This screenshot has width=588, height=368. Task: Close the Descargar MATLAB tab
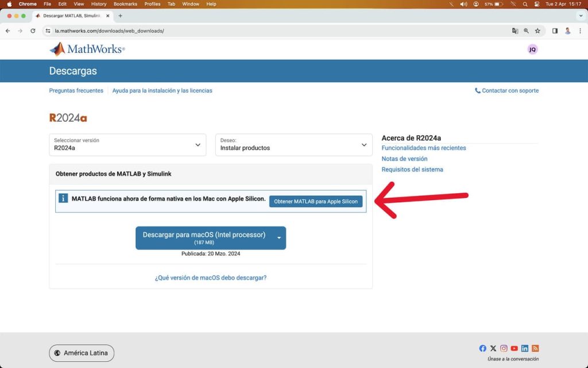click(108, 16)
